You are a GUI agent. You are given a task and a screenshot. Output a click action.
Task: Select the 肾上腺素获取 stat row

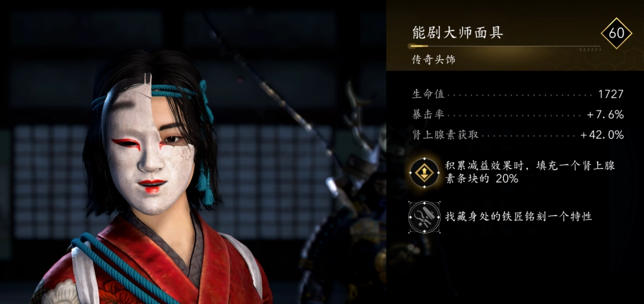point(518,135)
